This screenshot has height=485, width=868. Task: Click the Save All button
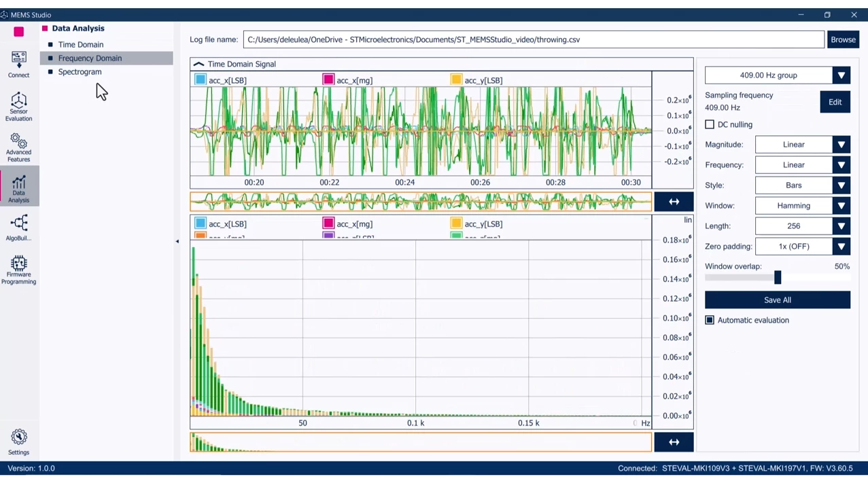pyautogui.click(x=778, y=300)
